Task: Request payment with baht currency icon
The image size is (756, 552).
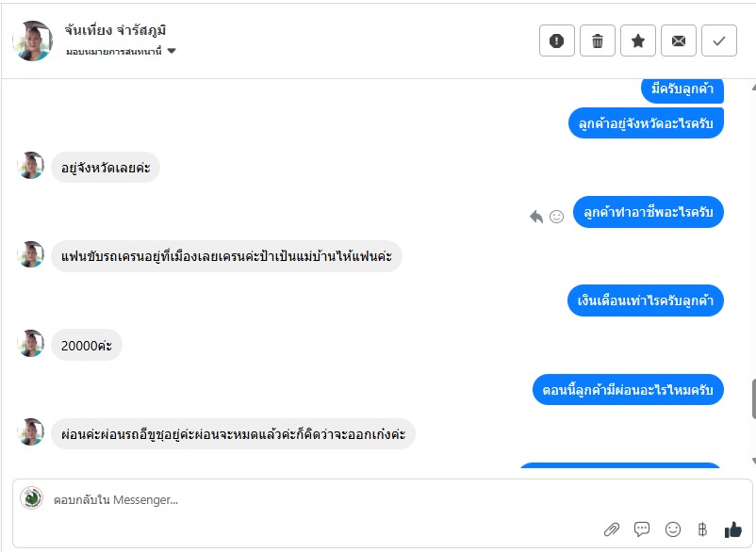Action: pyautogui.click(x=702, y=529)
